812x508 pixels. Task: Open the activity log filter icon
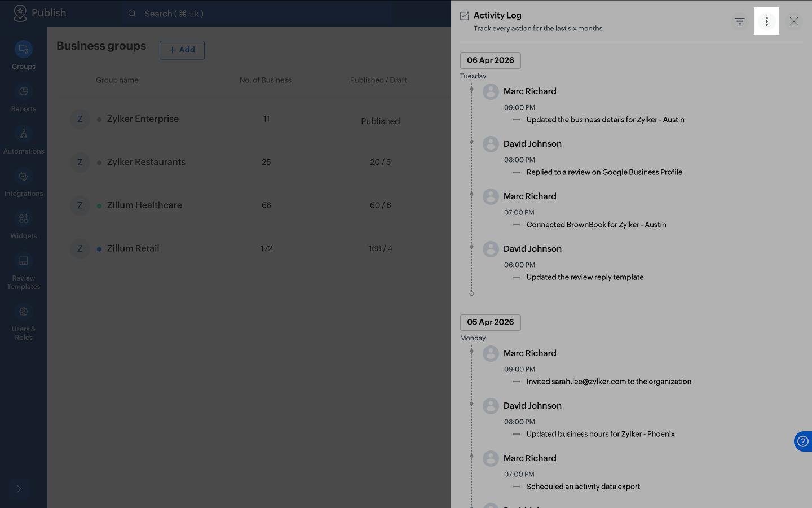(x=739, y=21)
